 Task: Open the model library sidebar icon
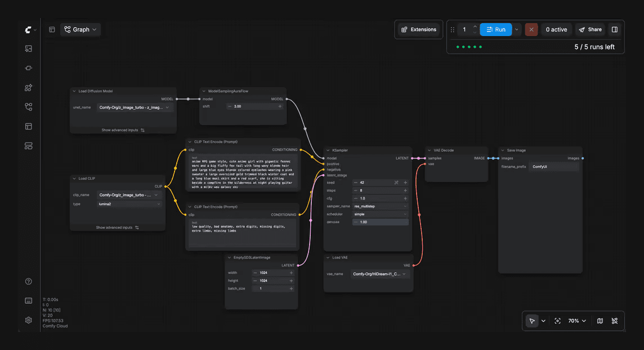point(28,87)
